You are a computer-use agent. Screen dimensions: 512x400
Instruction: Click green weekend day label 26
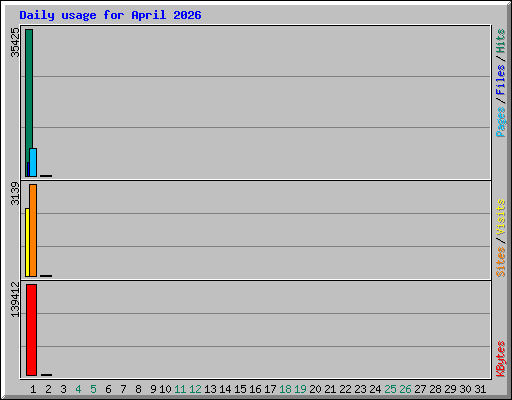click(x=405, y=389)
